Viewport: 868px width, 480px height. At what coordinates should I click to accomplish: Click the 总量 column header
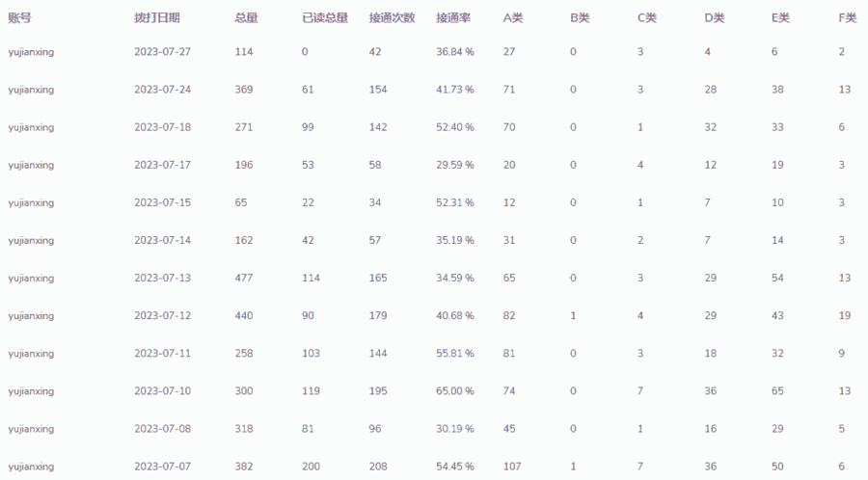point(246,17)
